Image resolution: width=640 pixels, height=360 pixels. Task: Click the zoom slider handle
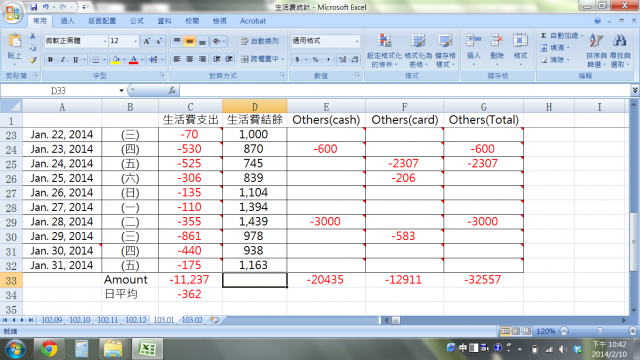pyautogui.click(x=600, y=331)
